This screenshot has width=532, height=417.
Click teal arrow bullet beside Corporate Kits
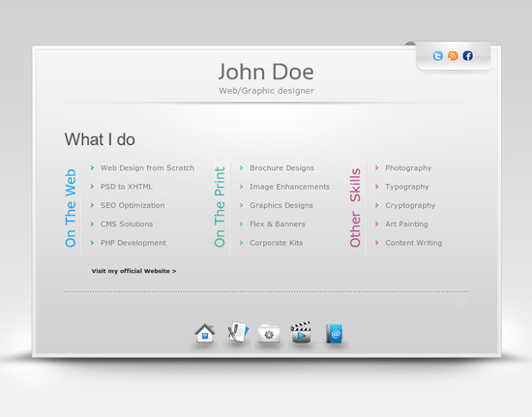point(241,243)
